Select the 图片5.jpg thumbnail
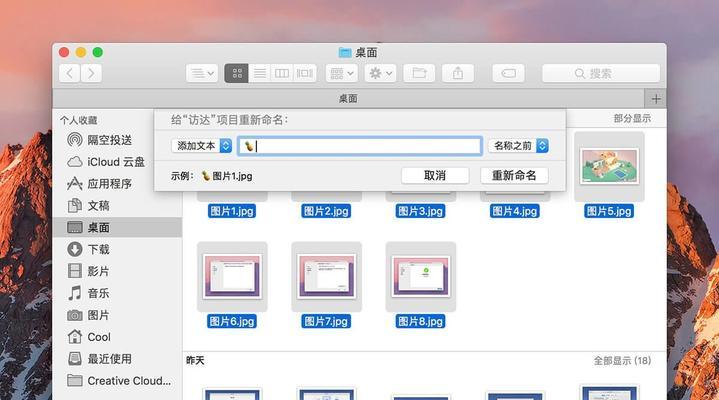The height and width of the screenshot is (400, 719). click(609, 167)
